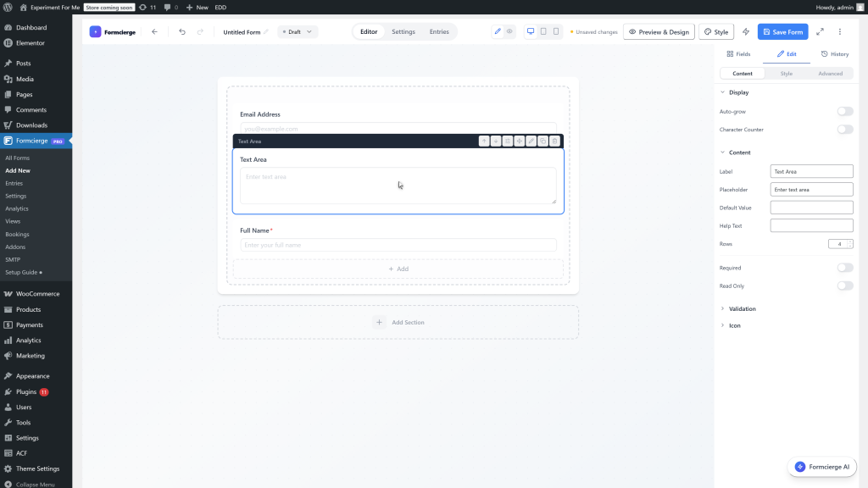Delete the Text Area field with the trash icon
Image resolution: width=868 pixels, height=488 pixels.
coord(555,141)
